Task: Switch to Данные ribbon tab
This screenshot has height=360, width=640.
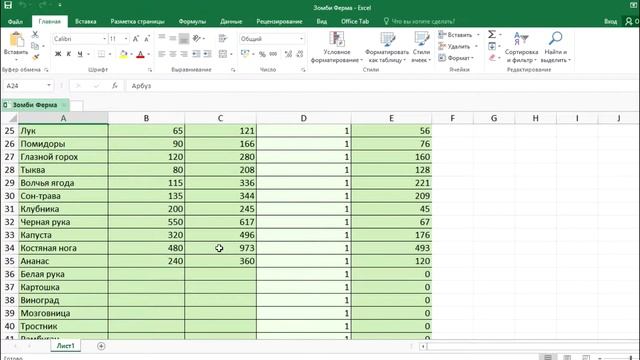Action: (x=231, y=21)
